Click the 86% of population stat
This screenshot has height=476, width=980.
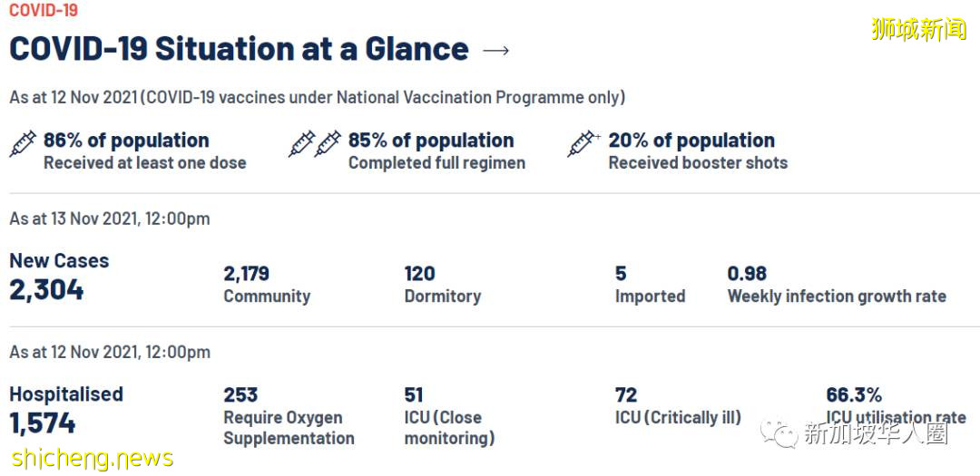coord(126,141)
